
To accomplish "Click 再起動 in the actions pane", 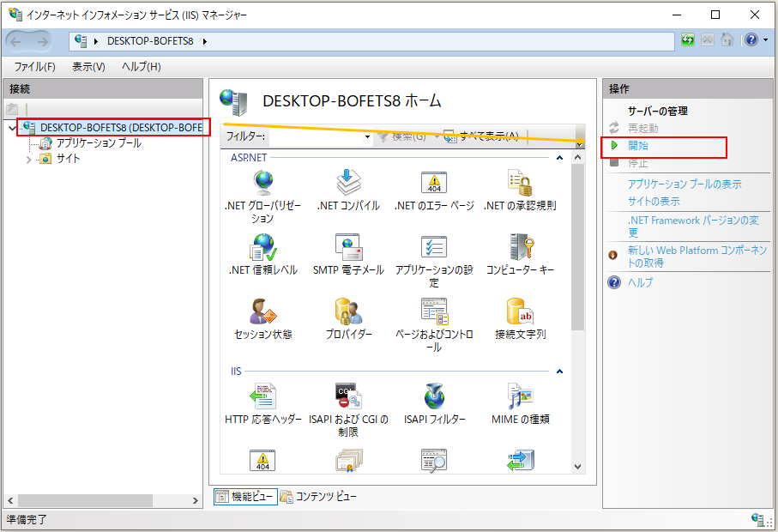I will pyautogui.click(x=643, y=128).
